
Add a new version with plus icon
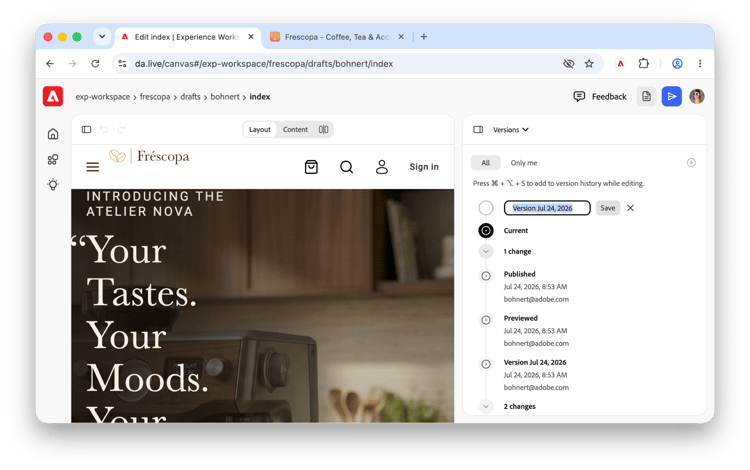tap(691, 163)
